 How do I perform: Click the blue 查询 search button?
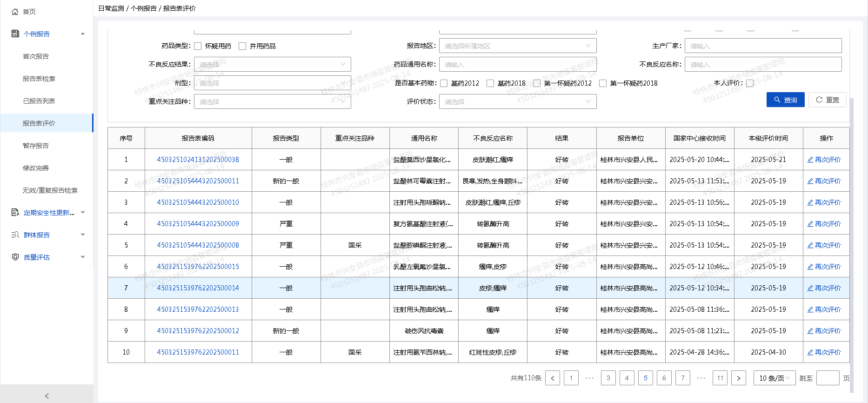coord(785,100)
